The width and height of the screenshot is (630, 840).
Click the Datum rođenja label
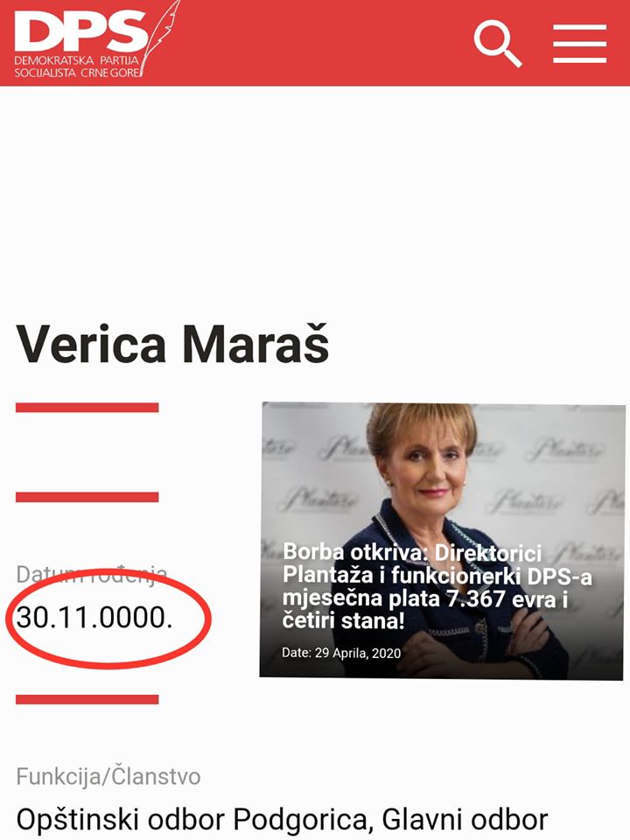tap(92, 576)
